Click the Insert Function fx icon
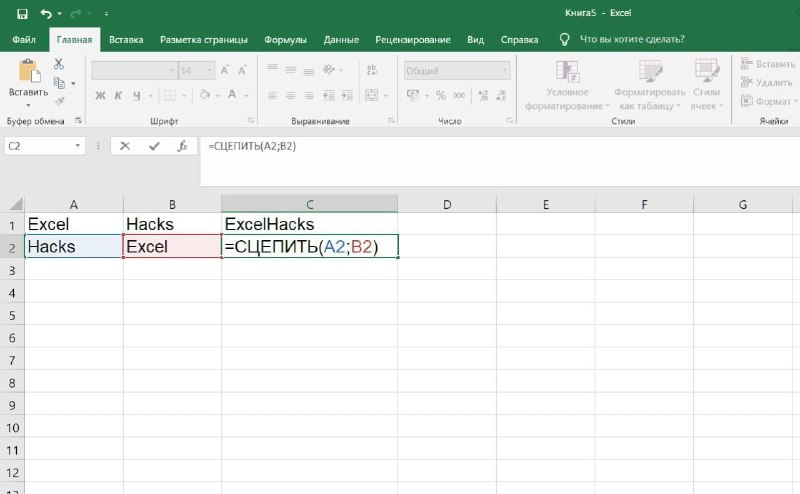The width and height of the screenshot is (800, 494). click(x=182, y=146)
